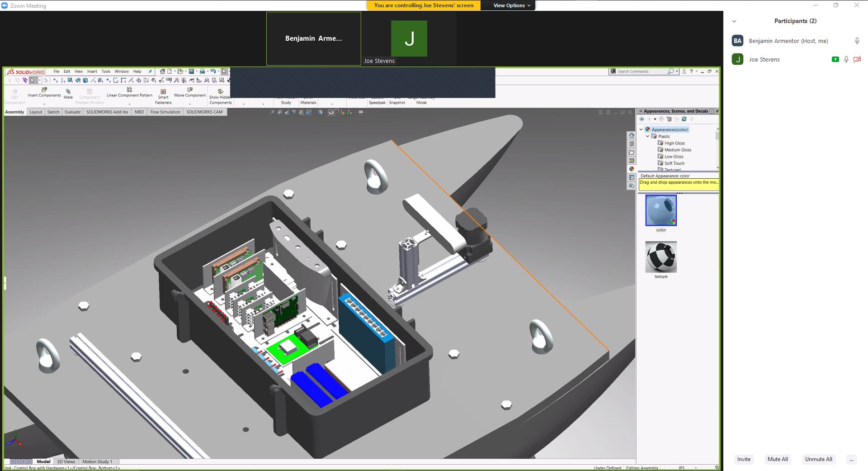Collapse the Appearances(color) tree node
The width and height of the screenshot is (868, 471).
tap(641, 129)
